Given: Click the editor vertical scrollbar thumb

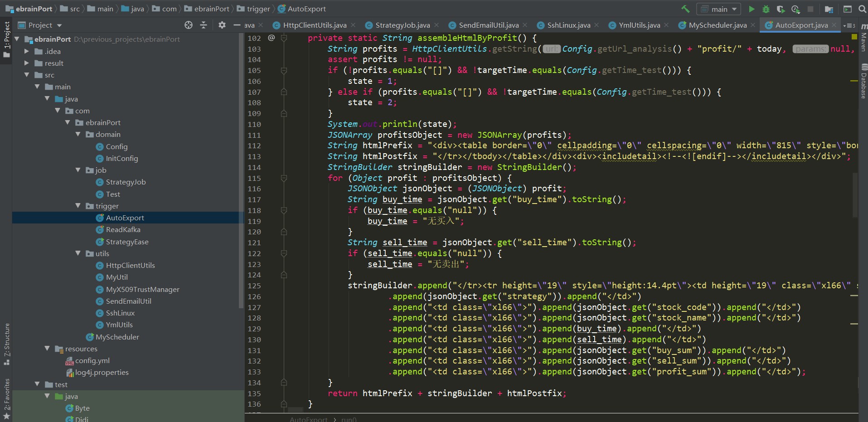Looking at the screenshot, I should (855, 195).
